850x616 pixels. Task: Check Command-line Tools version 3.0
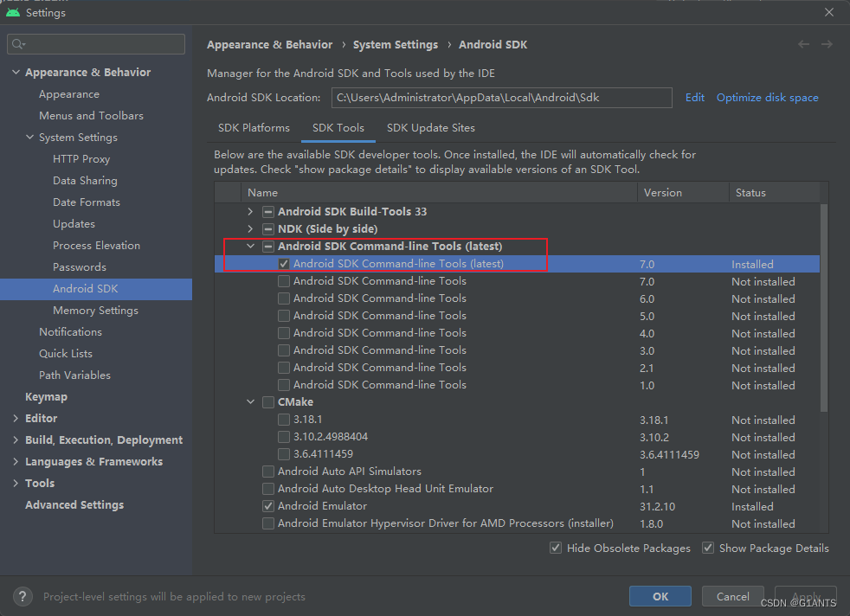coord(284,350)
